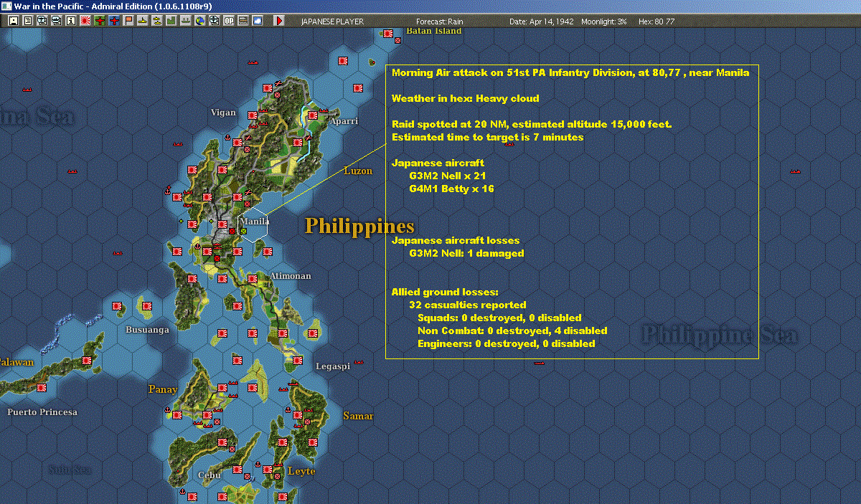The height and width of the screenshot is (504, 861).
Task: Select the green unit marker in Manila hex
Action: point(244,231)
